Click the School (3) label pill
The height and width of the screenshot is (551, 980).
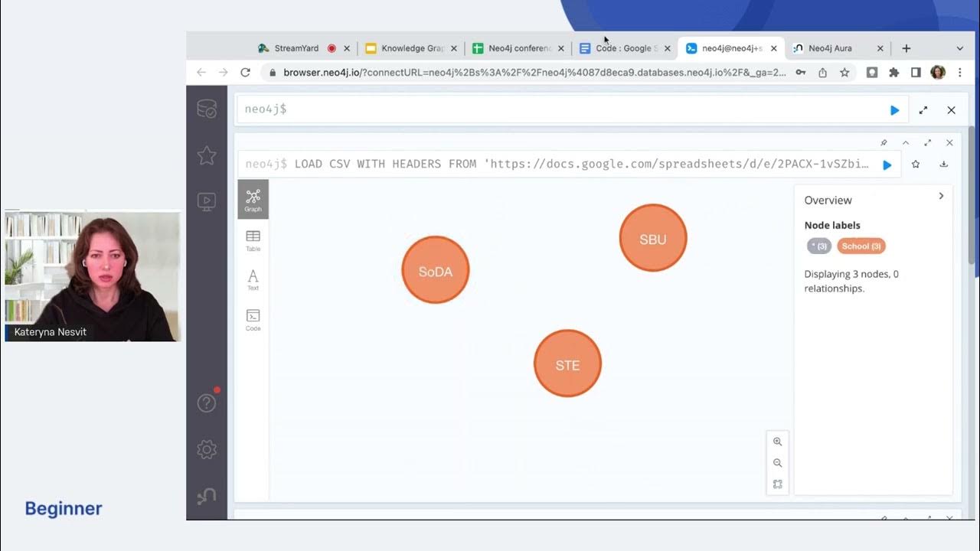(861, 246)
